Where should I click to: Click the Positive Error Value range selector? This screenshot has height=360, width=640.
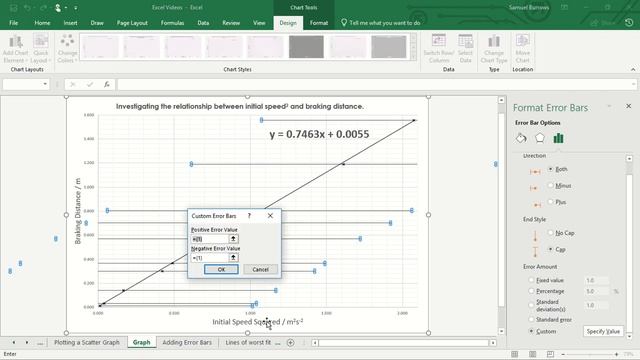point(233,239)
